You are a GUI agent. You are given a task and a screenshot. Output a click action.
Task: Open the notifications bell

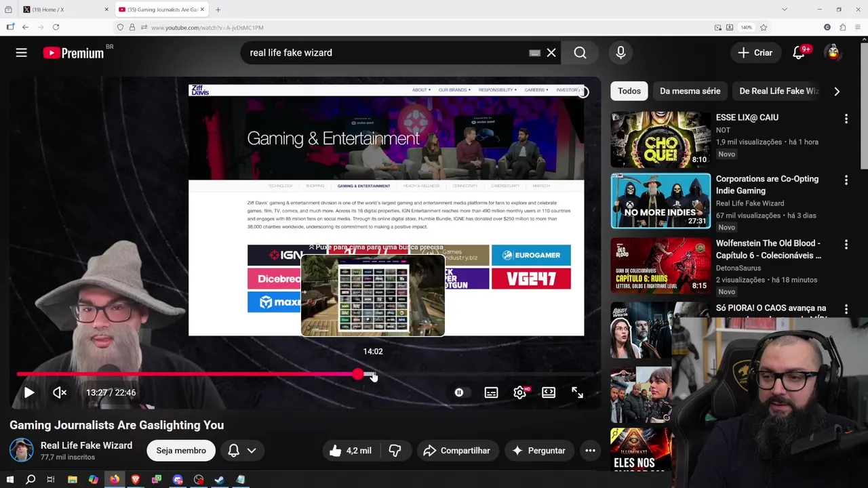pos(799,53)
